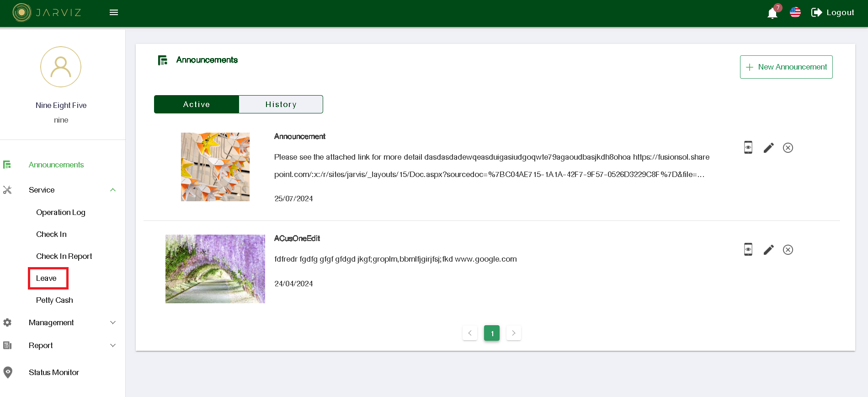Edit the ACusOneEdit announcement
The height and width of the screenshot is (397, 868).
point(768,250)
